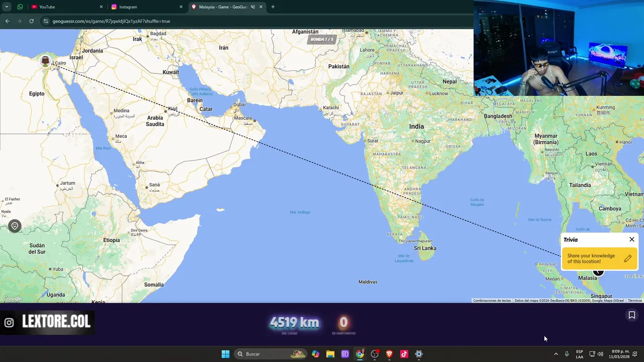This screenshot has height=362, width=644.
Task: Go back to the previous page
Action: pyautogui.click(x=8, y=21)
